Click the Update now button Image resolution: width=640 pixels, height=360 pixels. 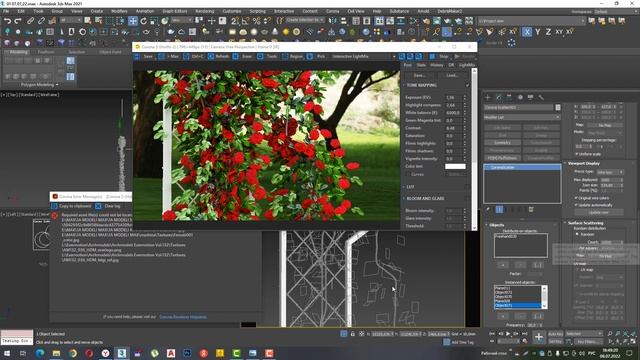[x=599, y=213]
